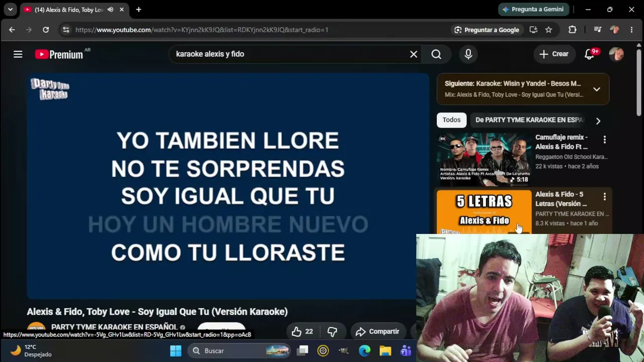
Task: Open the Chrome profile avatar
Action: [614, 30]
